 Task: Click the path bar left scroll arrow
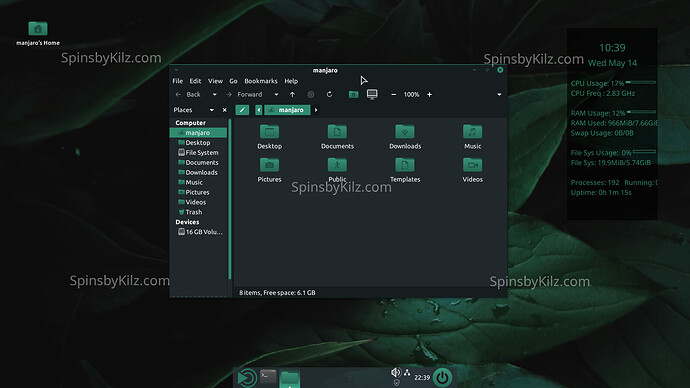tap(259, 110)
